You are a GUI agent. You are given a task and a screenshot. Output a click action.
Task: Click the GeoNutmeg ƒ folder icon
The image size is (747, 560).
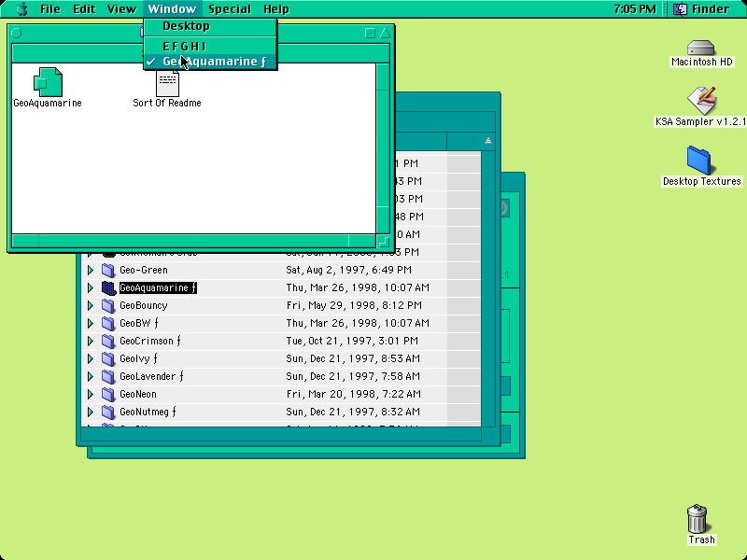tap(108, 412)
